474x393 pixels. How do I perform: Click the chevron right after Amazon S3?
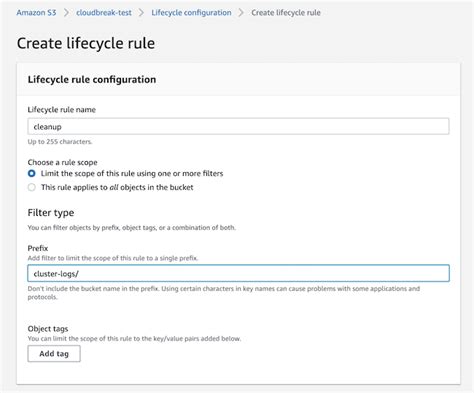coord(66,13)
